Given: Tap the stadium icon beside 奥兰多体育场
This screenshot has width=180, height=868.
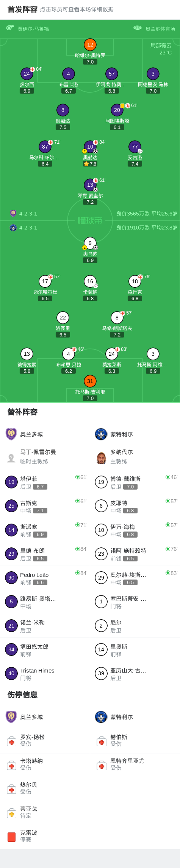Looking at the screenshot, I should click(x=138, y=28).
